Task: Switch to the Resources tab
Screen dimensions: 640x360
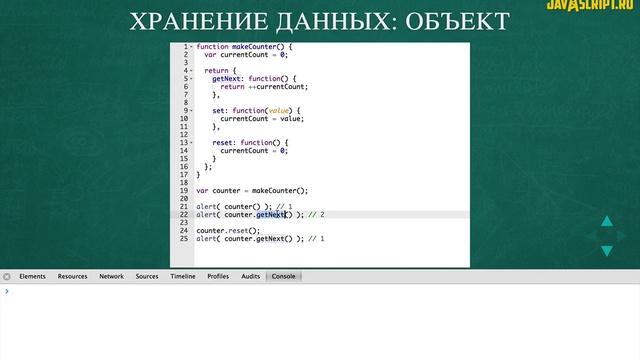Action: click(72, 276)
